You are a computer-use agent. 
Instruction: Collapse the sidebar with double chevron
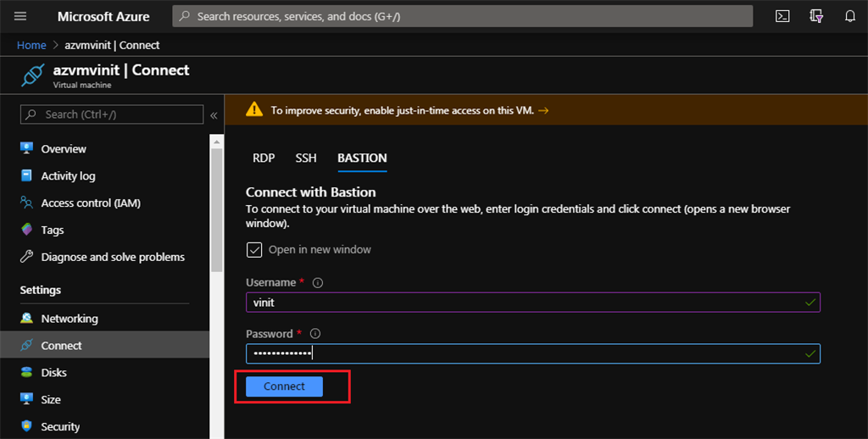[214, 115]
